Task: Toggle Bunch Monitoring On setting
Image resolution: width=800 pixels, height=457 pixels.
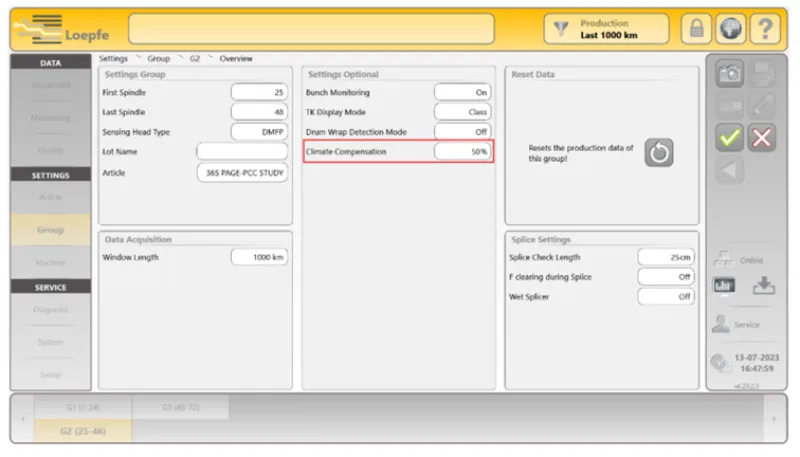Action: coord(463,92)
